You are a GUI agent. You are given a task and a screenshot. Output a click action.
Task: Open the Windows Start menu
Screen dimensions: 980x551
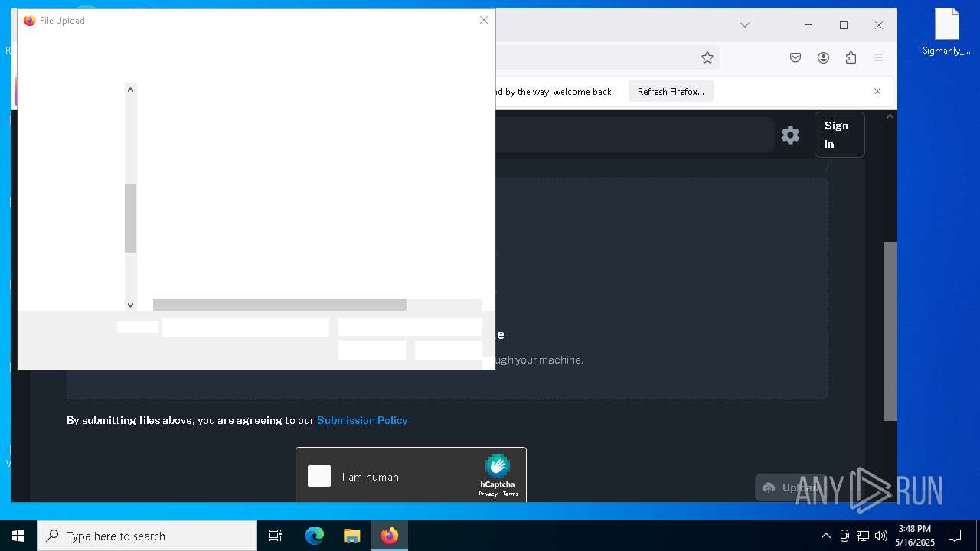[18, 536]
